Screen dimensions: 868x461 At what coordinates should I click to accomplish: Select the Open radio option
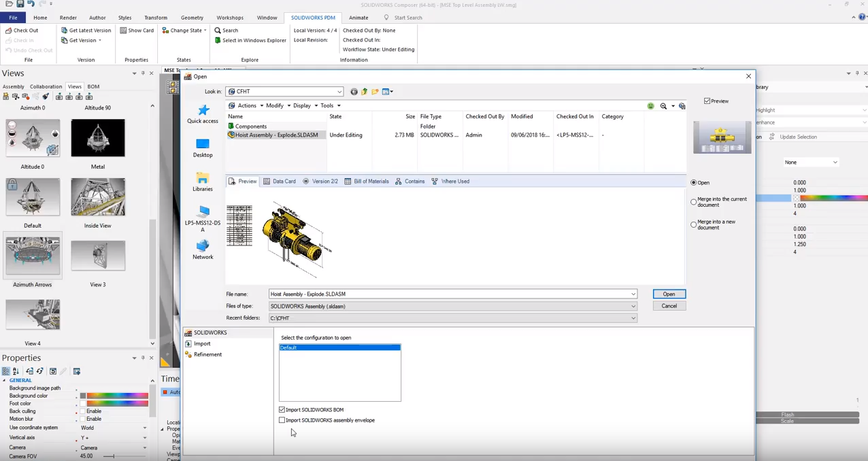(694, 183)
